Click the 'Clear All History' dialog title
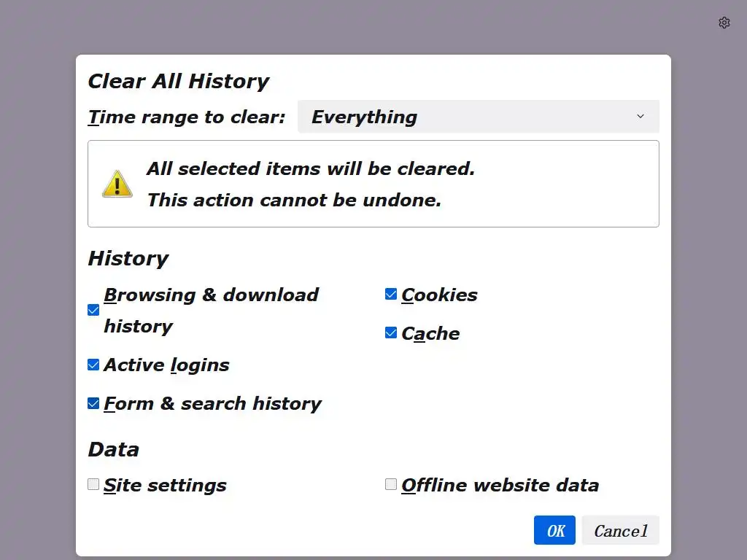This screenshot has width=747, height=560. [178, 81]
